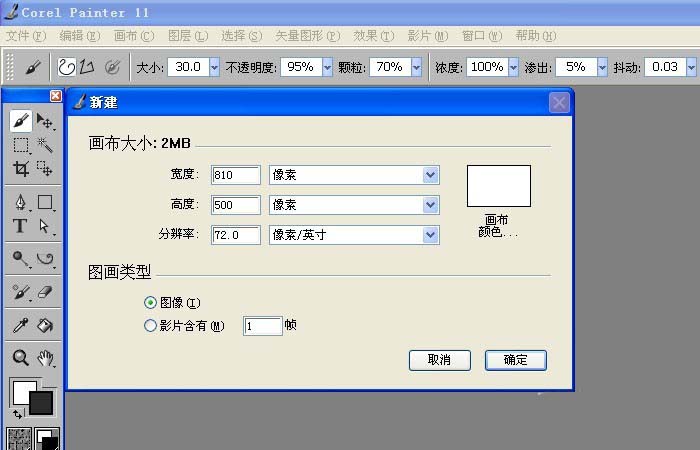Click the 确定 button
The height and width of the screenshot is (450, 700).
(x=515, y=360)
